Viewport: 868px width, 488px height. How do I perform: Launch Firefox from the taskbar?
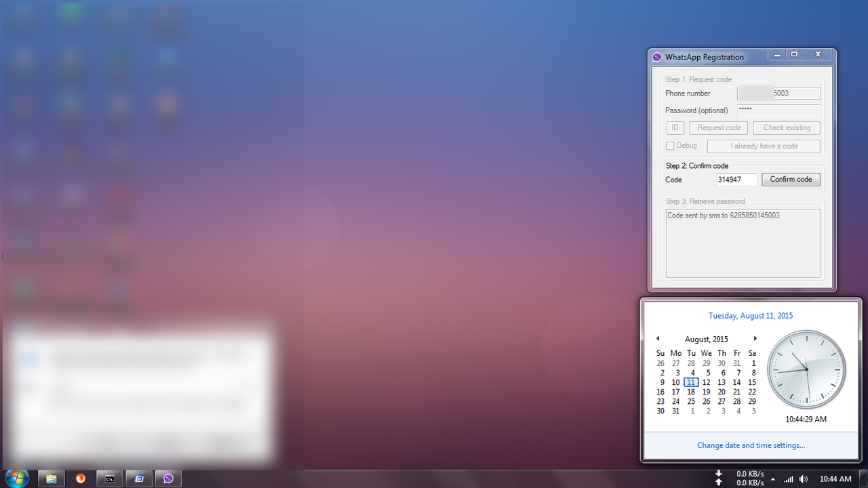coord(81,479)
